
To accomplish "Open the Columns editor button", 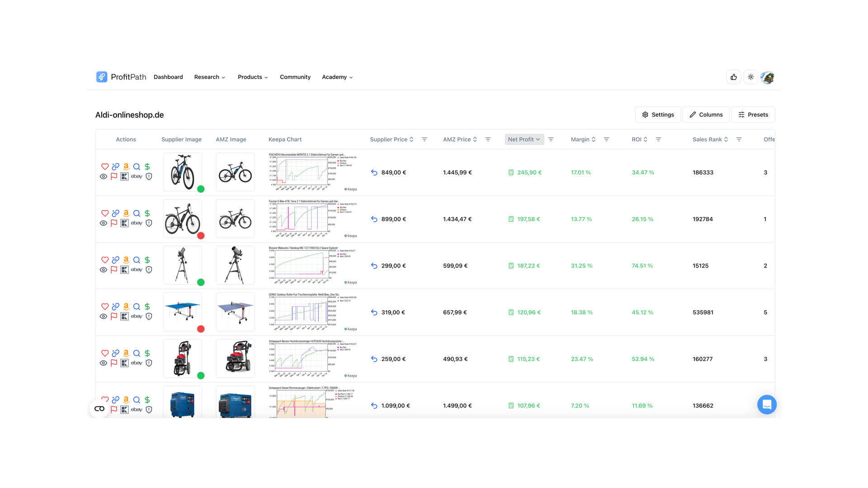I will (x=706, y=115).
